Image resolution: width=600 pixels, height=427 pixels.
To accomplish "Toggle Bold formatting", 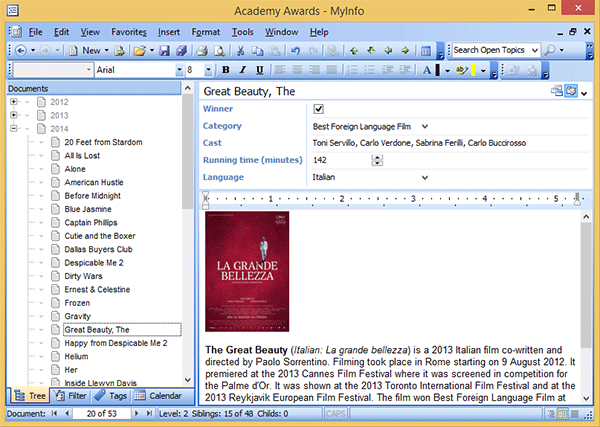I will (x=226, y=70).
